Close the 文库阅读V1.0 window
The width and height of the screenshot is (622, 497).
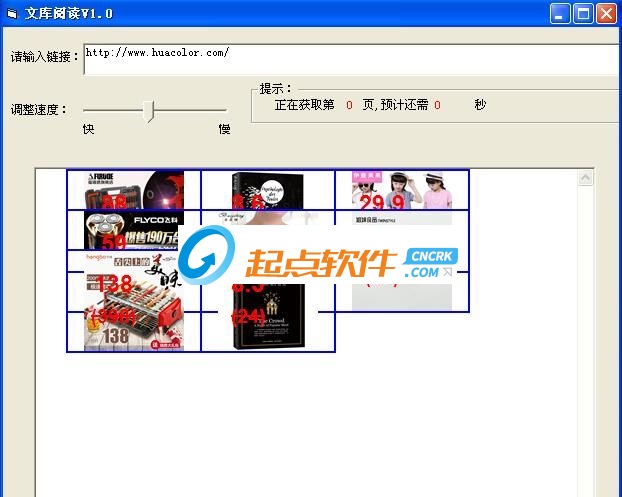607,13
